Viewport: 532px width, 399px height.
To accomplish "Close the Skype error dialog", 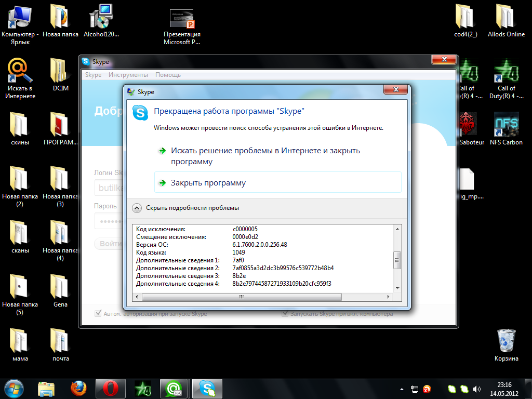I will click(x=395, y=89).
